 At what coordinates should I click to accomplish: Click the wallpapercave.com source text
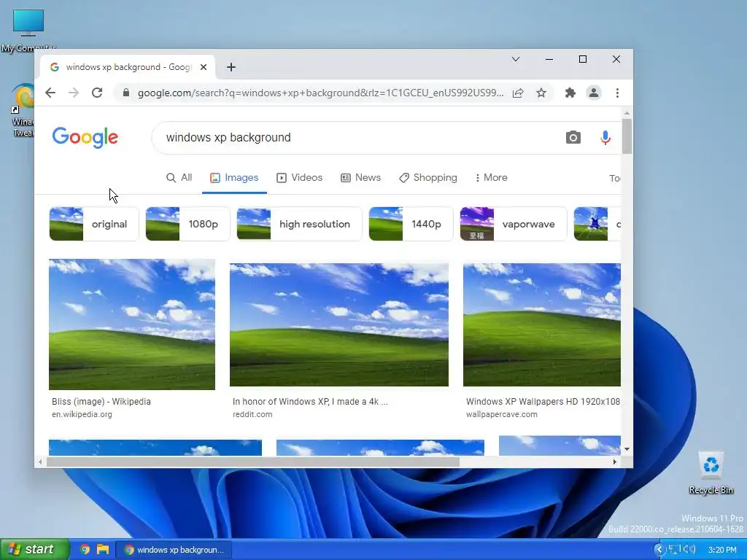(502, 414)
